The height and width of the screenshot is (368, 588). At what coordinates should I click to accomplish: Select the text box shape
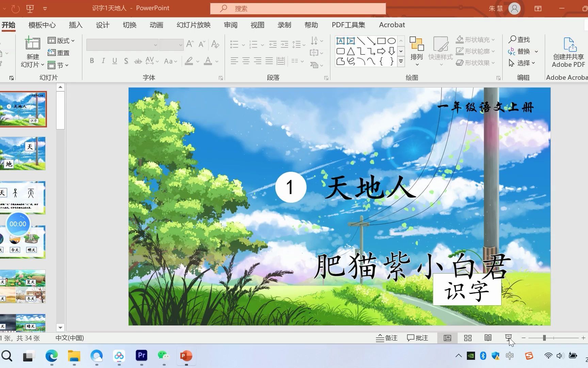click(340, 41)
